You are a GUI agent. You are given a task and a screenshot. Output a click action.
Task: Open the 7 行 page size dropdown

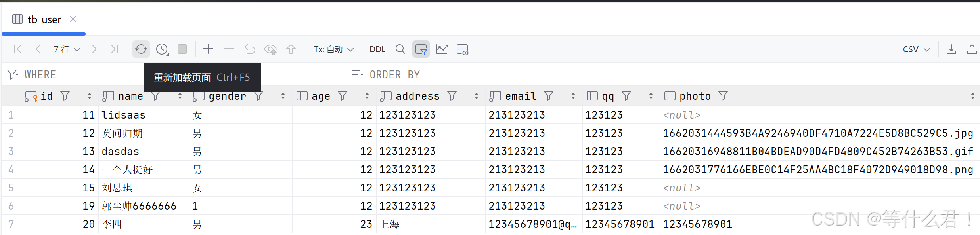[x=67, y=49]
